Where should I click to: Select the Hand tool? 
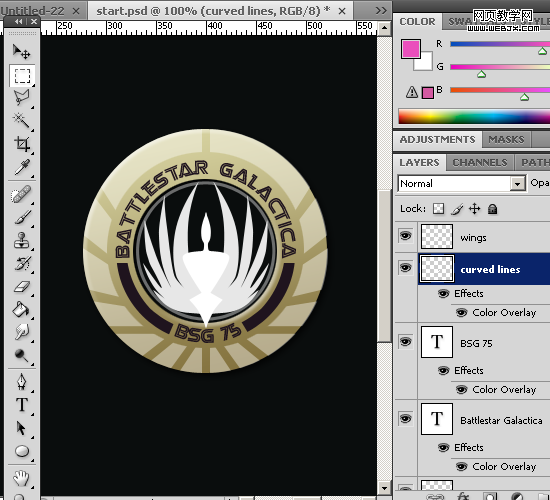point(22,478)
